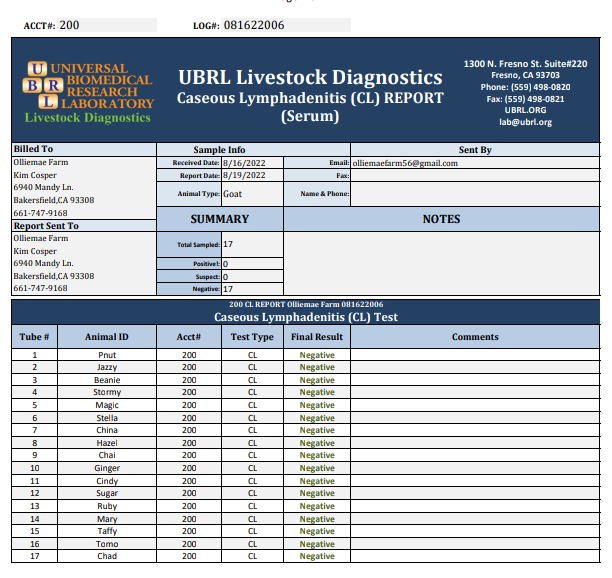
Task: Click the ACCT# field showing 200
Action: (107, 25)
